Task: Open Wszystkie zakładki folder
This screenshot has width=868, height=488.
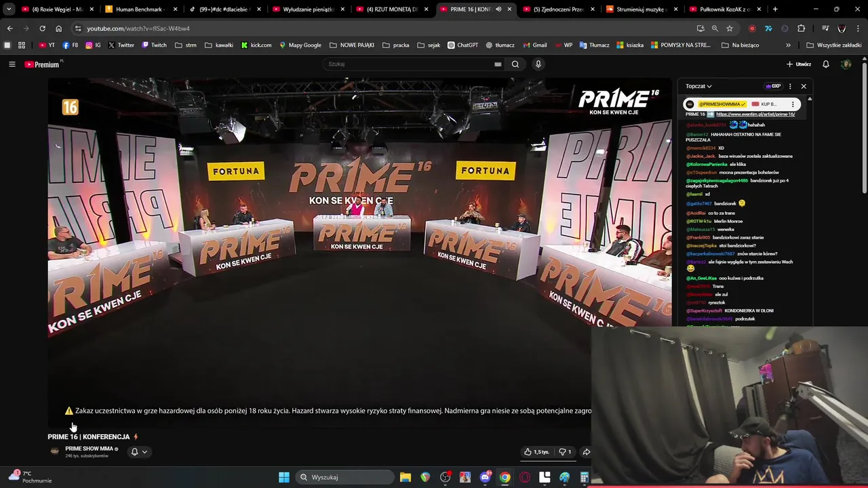Action: tap(834, 45)
